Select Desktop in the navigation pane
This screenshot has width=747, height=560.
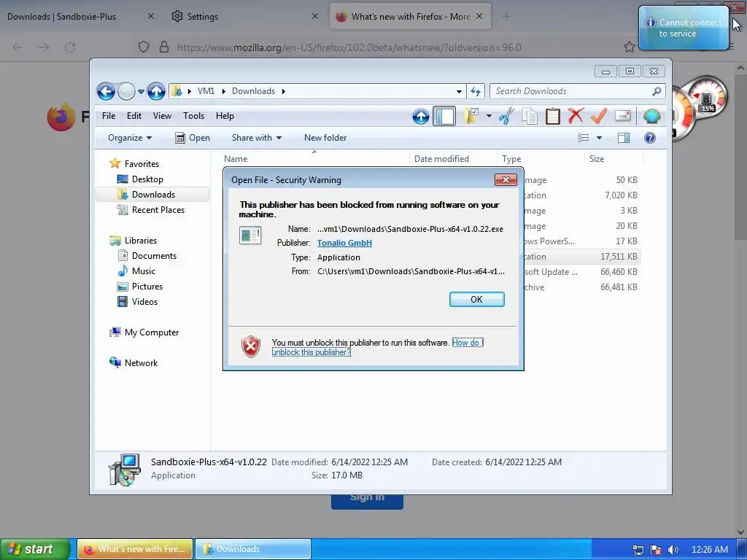click(147, 179)
